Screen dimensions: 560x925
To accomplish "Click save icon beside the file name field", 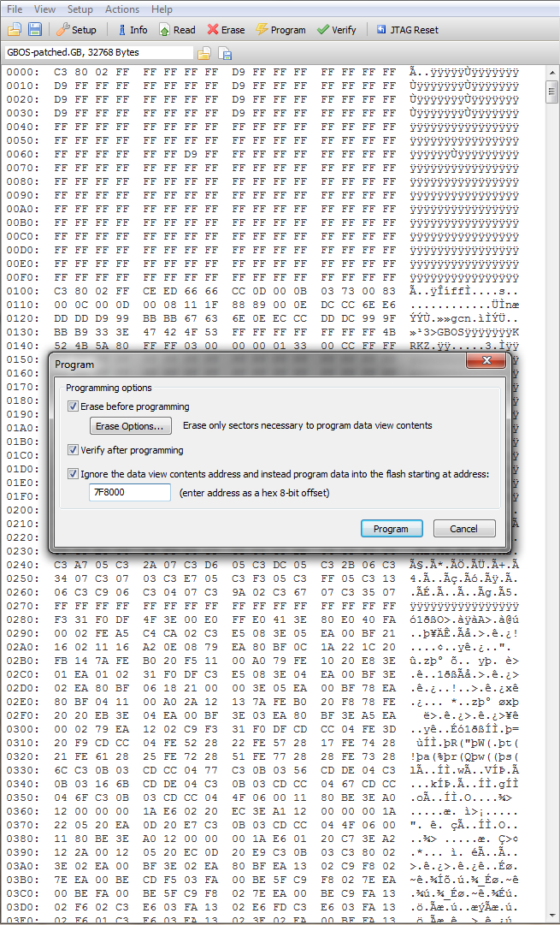I will pyautogui.click(x=225, y=54).
